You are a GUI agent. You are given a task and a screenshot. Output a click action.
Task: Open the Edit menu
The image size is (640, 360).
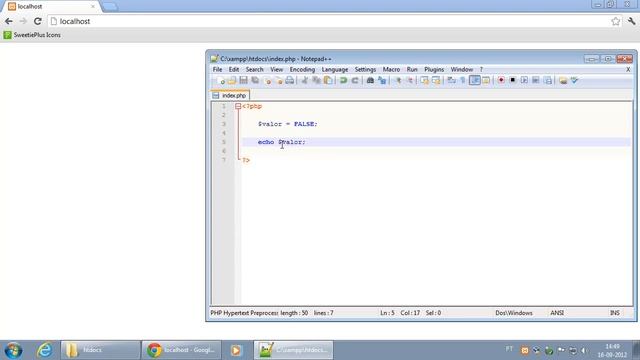click(234, 69)
